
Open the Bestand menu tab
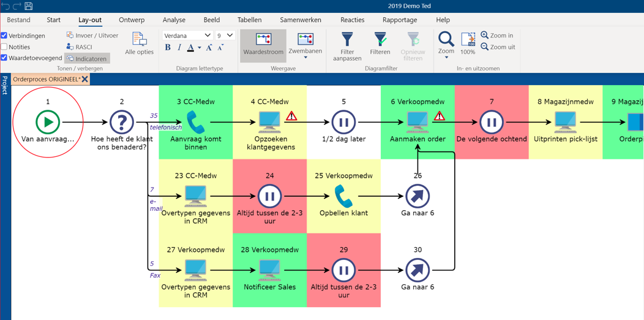18,20
